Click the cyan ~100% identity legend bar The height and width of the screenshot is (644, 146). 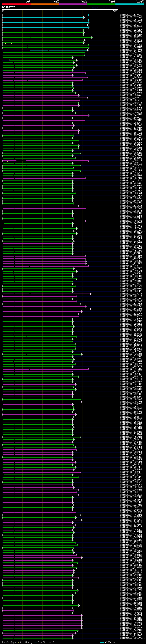coord(130,4)
